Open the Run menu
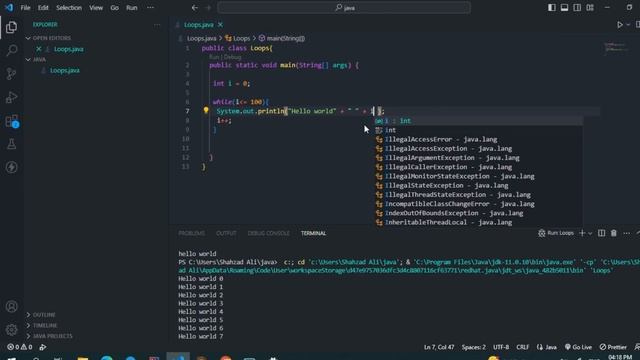Image resolution: width=640 pixels, height=360 pixels. click(x=131, y=7)
